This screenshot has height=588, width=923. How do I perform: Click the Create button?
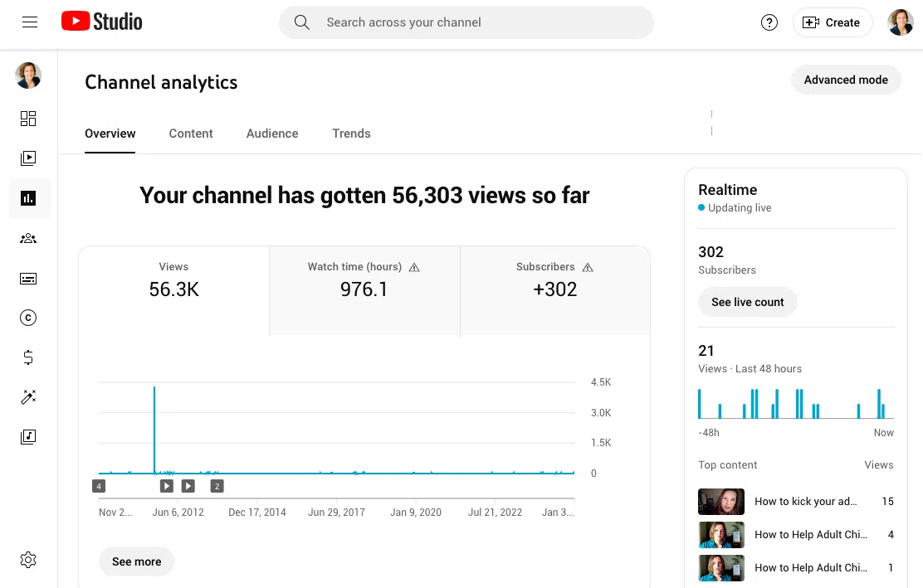833,22
